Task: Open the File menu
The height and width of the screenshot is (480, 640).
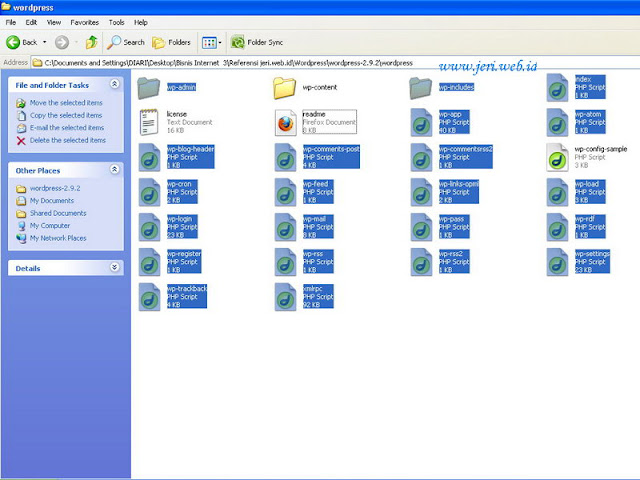Action: coord(11,22)
